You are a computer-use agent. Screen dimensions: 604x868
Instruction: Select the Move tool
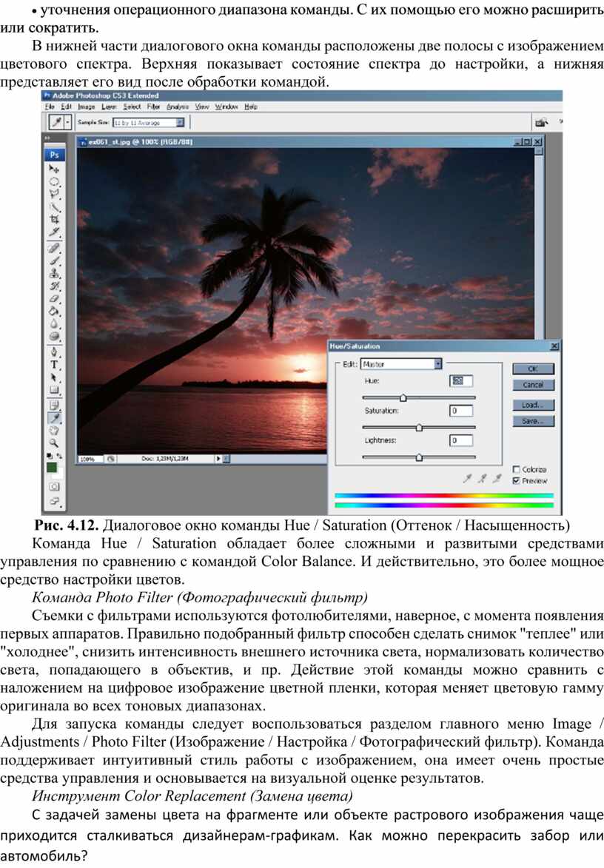pyautogui.click(x=54, y=169)
